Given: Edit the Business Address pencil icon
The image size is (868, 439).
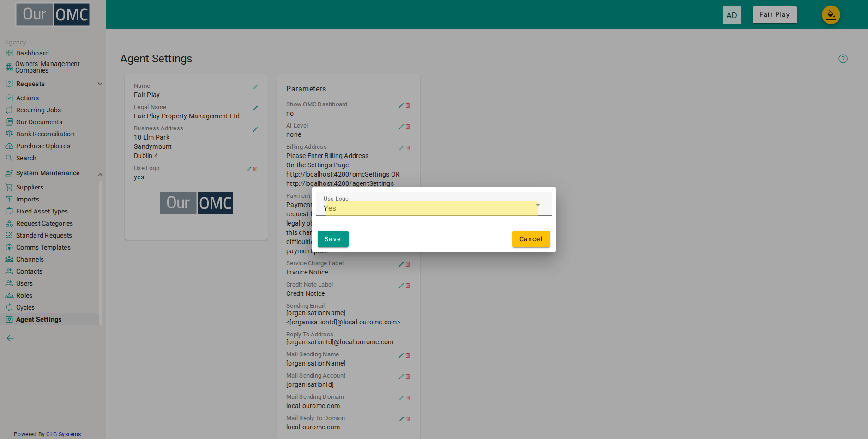Looking at the screenshot, I should [x=255, y=129].
